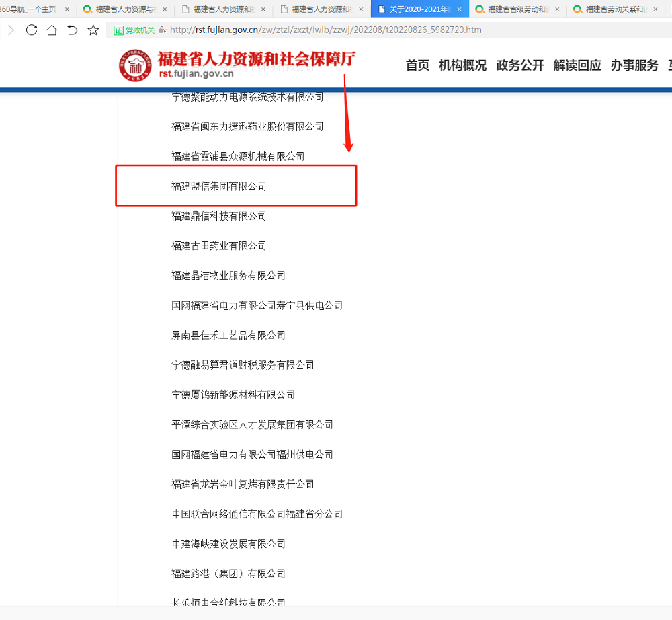Image resolution: width=672 pixels, height=620 pixels.
Task: Open the 办事服务 navigation menu item
Action: pyautogui.click(x=634, y=65)
